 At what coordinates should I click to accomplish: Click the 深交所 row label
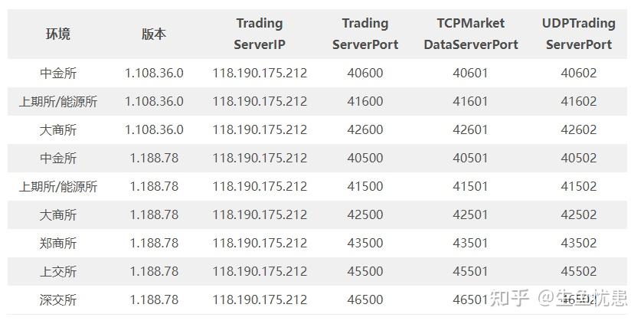58,299
